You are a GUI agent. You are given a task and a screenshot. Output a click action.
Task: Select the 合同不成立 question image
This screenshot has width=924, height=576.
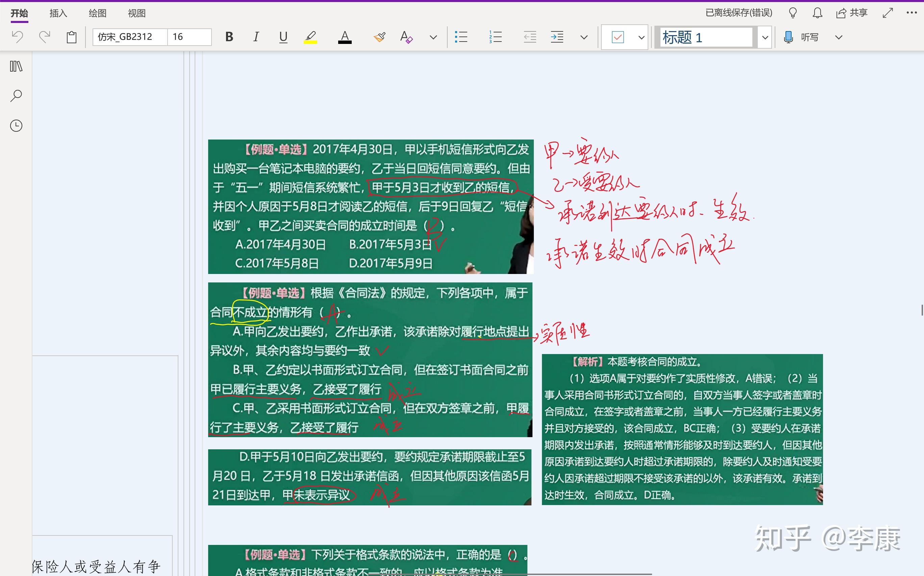(370, 359)
